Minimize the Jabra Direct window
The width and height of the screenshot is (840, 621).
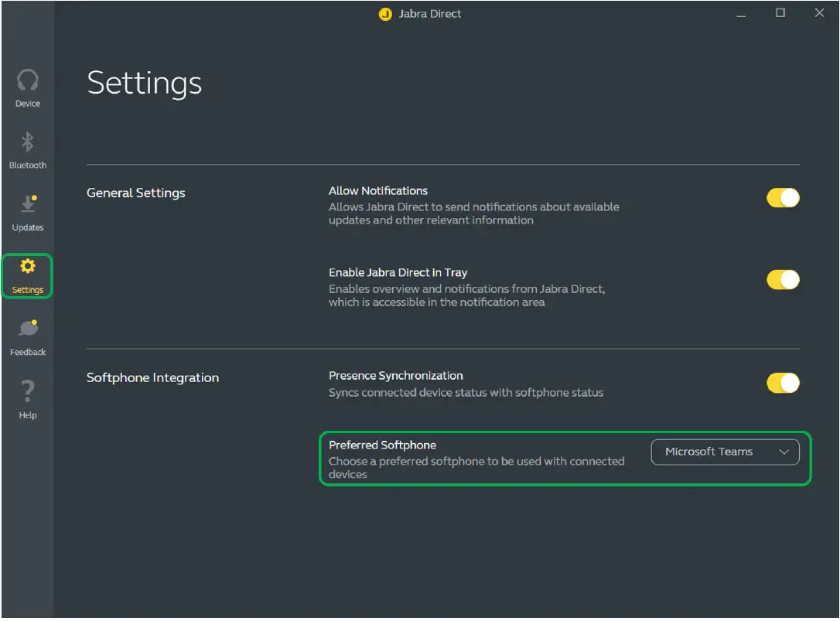coord(742,14)
